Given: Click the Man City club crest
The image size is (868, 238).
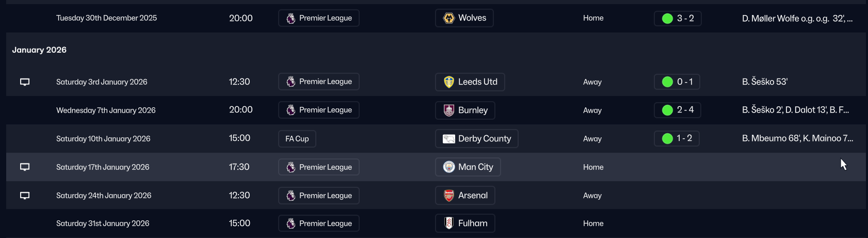Looking at the screenshot, I should coord(449,167).
